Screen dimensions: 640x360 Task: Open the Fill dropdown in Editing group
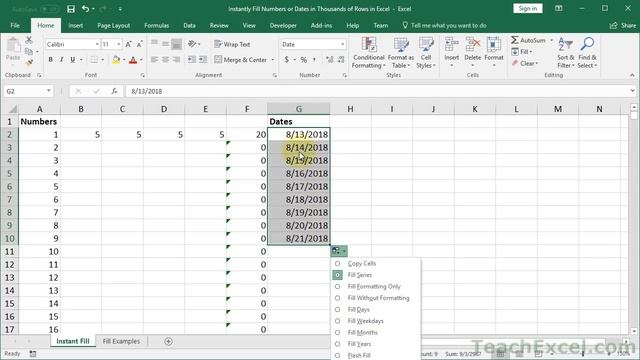tap(522, 52)
